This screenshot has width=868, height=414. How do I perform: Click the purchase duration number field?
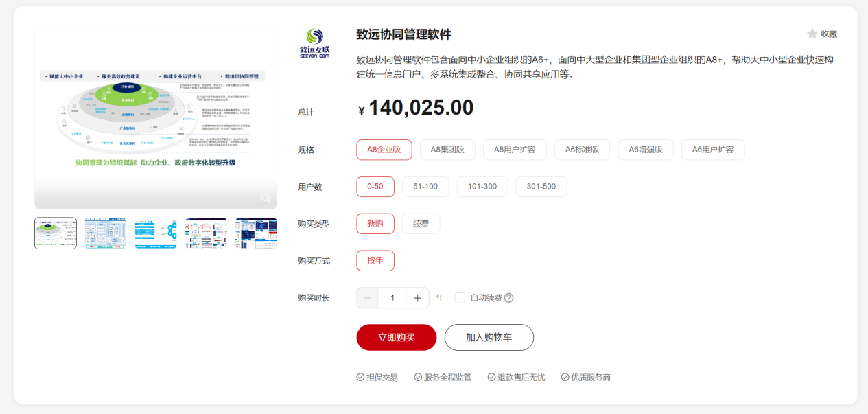click(x=392, y=298)
